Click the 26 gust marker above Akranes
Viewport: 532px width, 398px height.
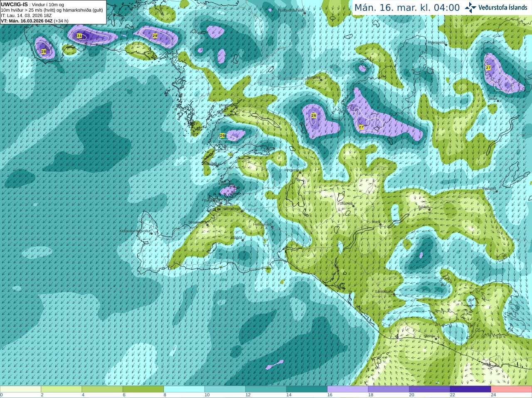pos(222,135)
